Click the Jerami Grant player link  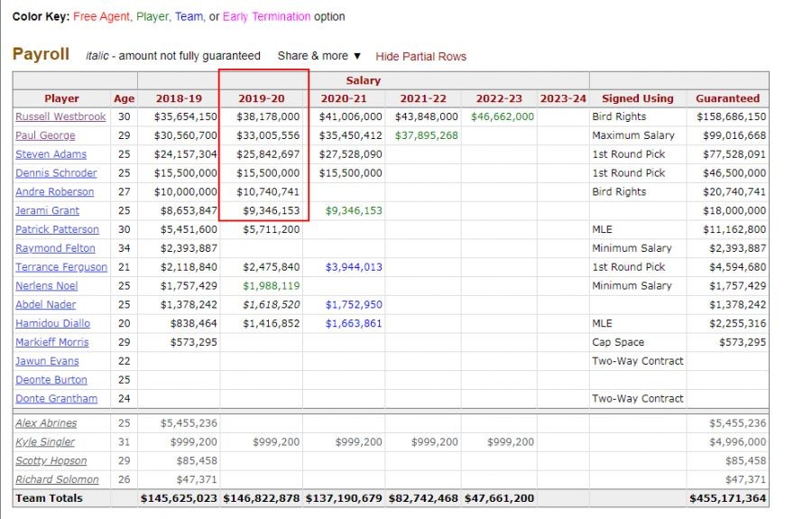point(47,210)
